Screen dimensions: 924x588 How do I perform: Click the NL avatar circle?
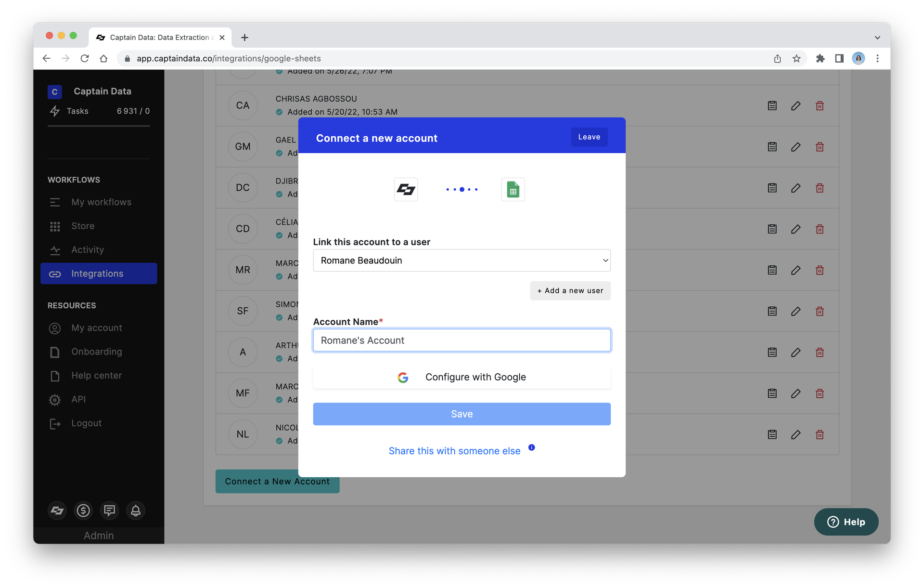click(243, 434)
